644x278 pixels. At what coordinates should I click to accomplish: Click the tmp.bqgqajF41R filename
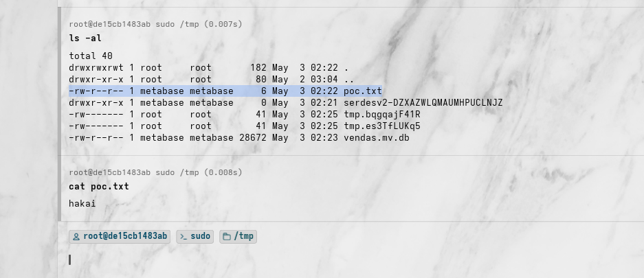click(382, 114)
